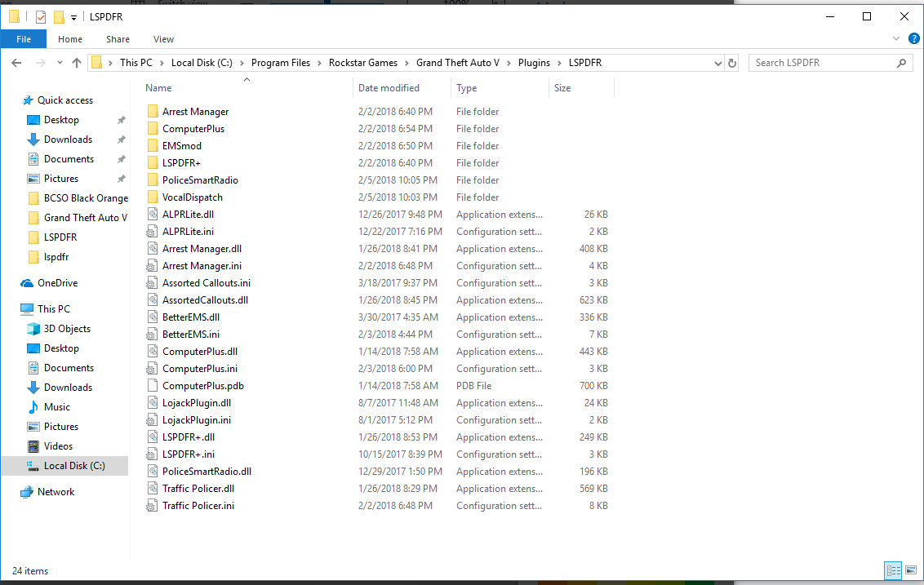Click the Quick access star icon
The height and width of the screenshot is (585, 924).
pos(28,100)
